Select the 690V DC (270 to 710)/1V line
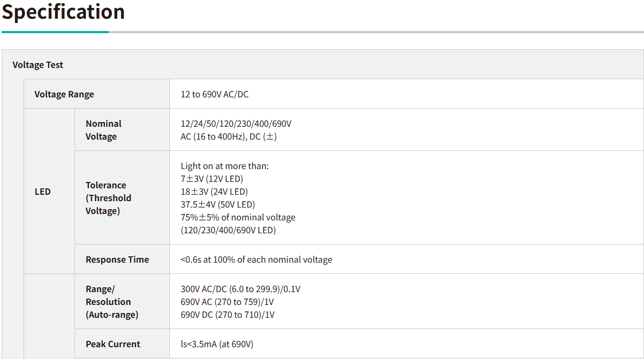Viewport: 644px width, 359px height. [228, 315]
